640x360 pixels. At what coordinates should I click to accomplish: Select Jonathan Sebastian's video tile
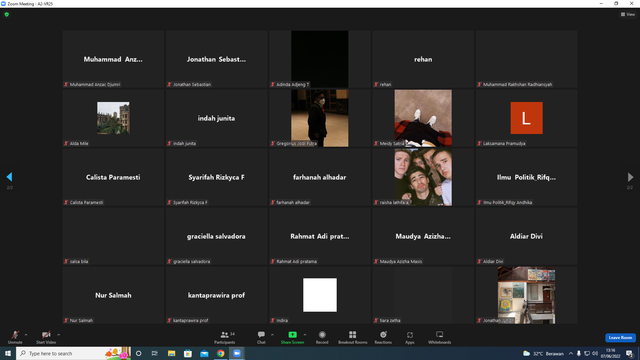[x=216, y=59]
